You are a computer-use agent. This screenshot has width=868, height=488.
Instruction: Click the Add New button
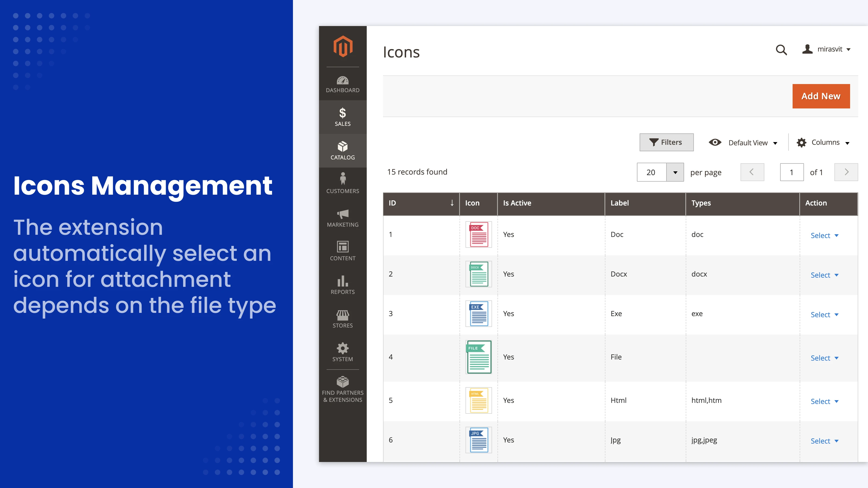coord(821,96)
